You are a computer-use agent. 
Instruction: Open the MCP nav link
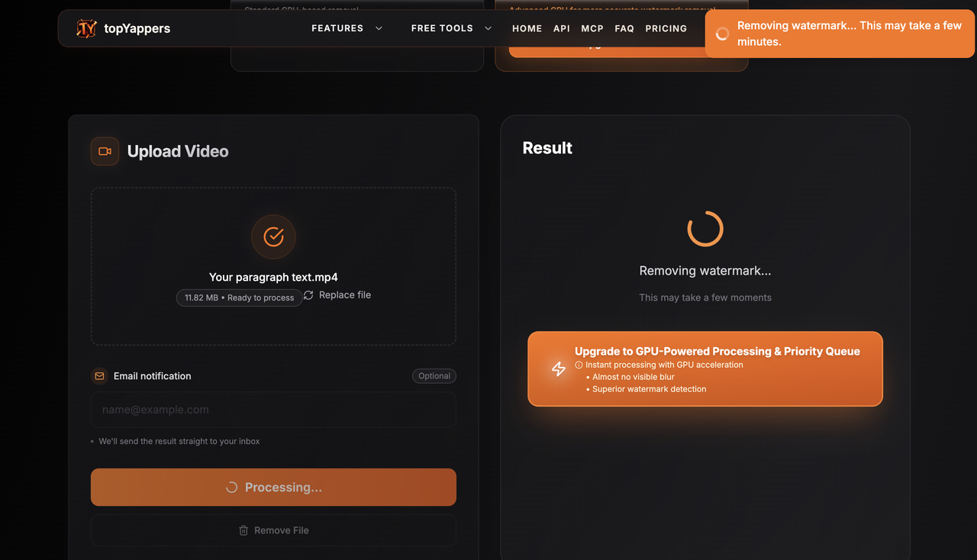point(592,28)
